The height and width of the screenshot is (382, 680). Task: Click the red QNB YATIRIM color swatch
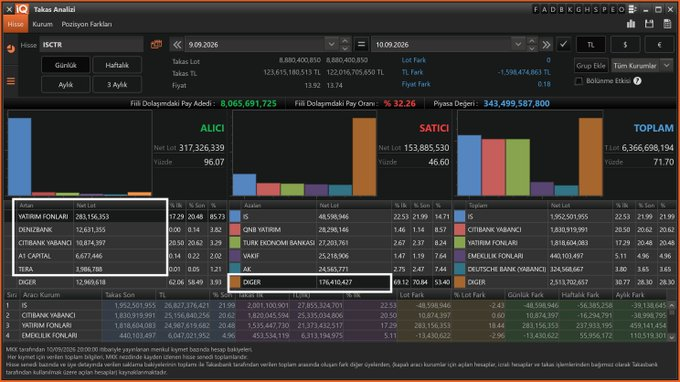[235, 229]
